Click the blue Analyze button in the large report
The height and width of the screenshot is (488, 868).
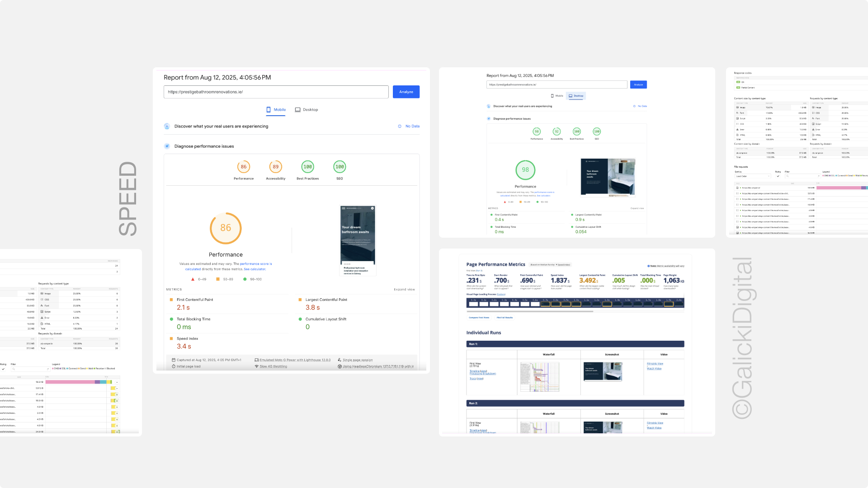pyautogui.click(x=406, y=92)
